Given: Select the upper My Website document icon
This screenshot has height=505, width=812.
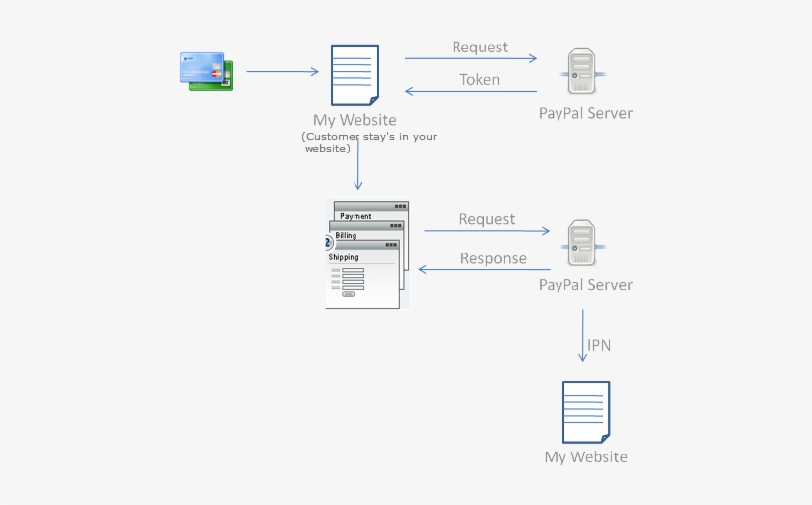Looking at the screenshot, I should tap(355, 75).
